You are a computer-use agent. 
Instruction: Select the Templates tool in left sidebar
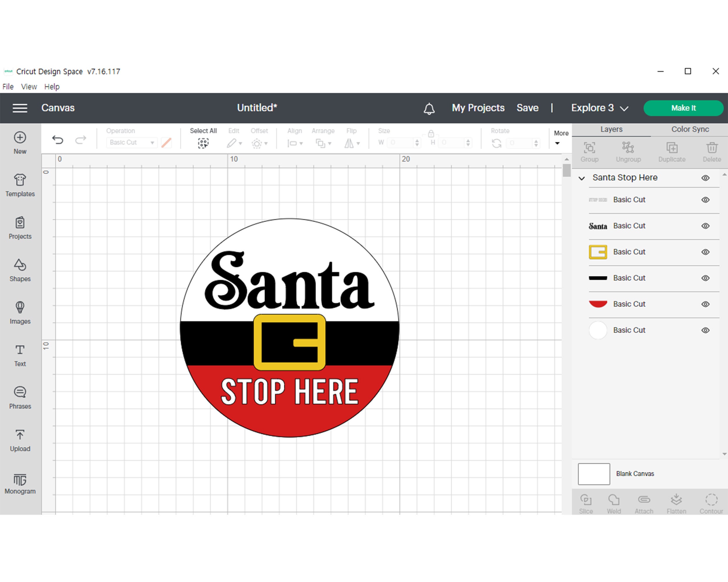coord(20,184)
